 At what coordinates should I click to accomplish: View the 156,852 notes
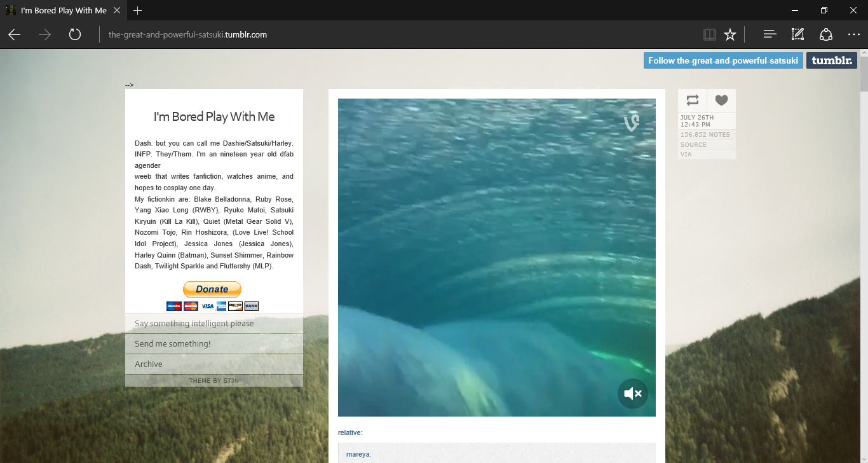click(x=705, y=135)
